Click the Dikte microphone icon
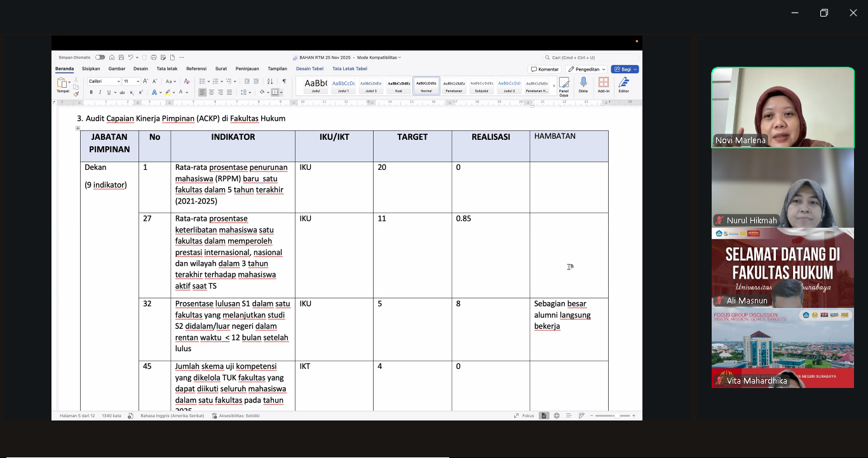Image resolution: width=868 pixels, height=458 pixels. point(583,85)
